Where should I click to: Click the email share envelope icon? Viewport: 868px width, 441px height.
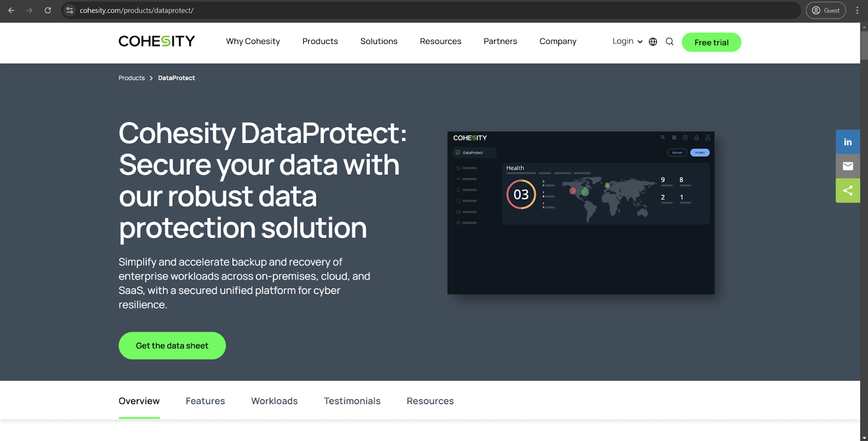click(847, 167)
